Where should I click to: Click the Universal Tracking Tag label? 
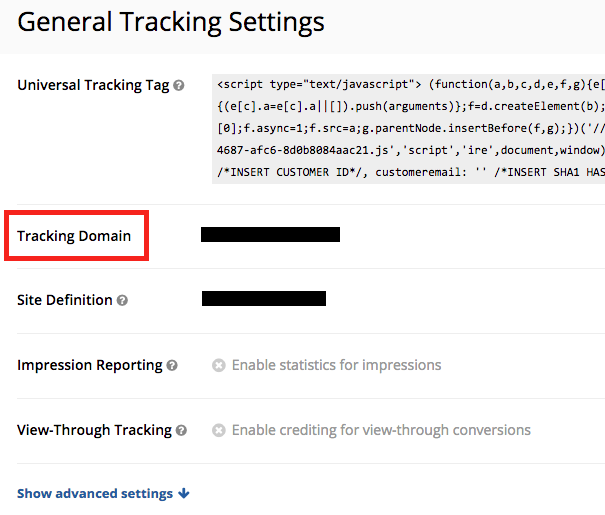click(93, 85)
